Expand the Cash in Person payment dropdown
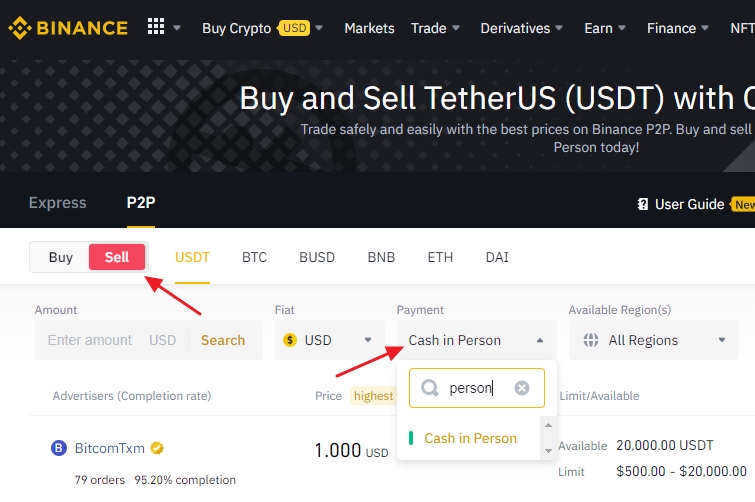This screenshot has width=755, height=502. 476,340
